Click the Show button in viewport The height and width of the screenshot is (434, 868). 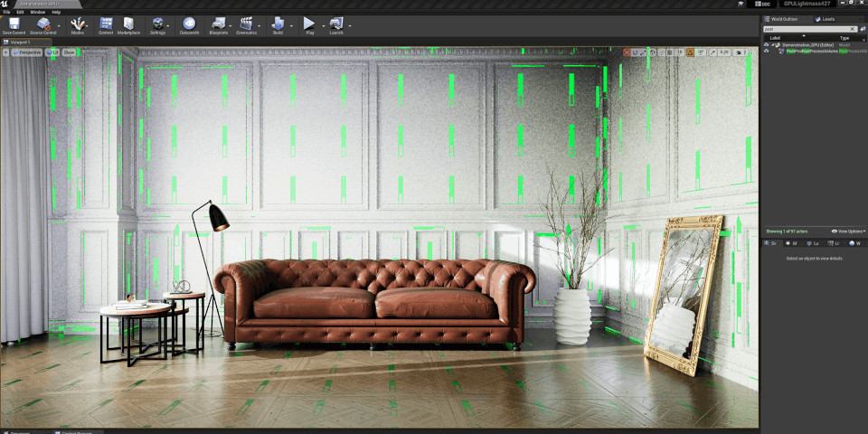(x=70, y=52)
